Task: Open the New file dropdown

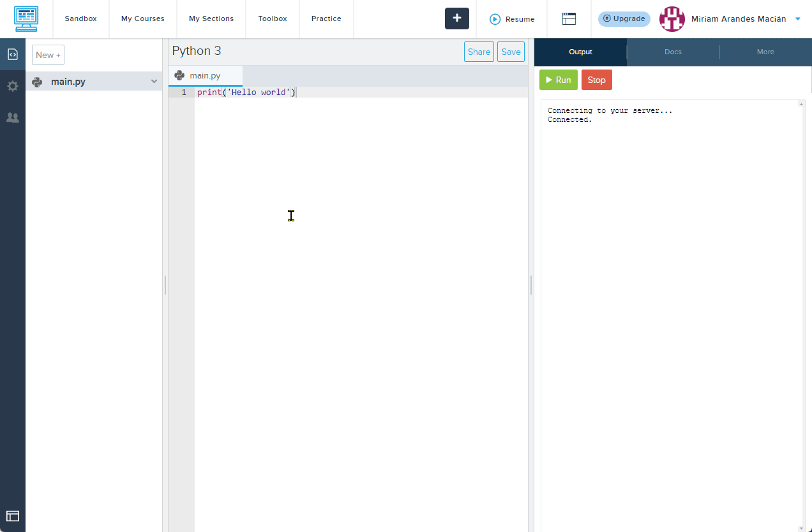Action: pos(48,55)
